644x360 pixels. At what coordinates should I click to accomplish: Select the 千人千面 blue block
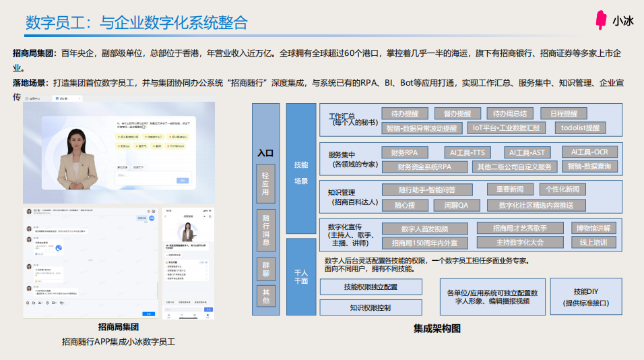click(301, 276)
